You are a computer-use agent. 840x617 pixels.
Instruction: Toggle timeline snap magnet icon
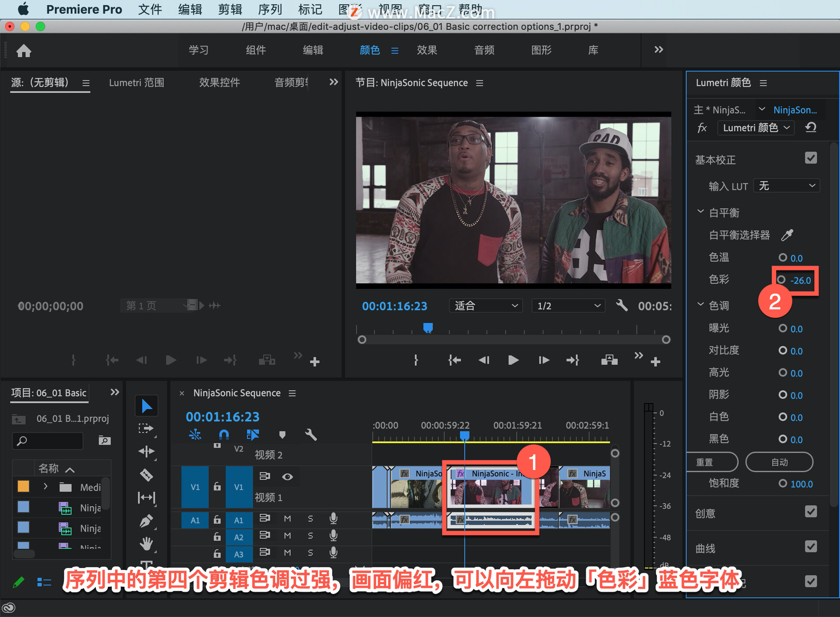click(x=224, y=435)
